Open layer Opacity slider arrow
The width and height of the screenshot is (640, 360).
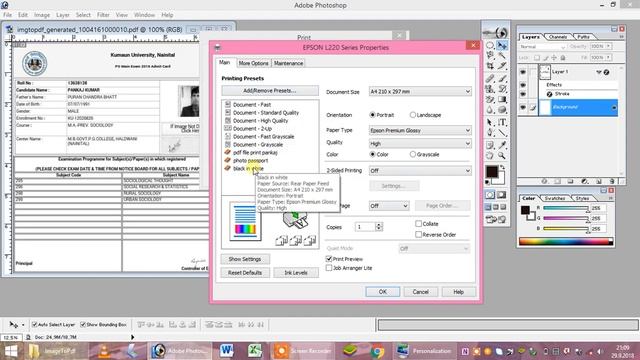[x=608, y=47]
